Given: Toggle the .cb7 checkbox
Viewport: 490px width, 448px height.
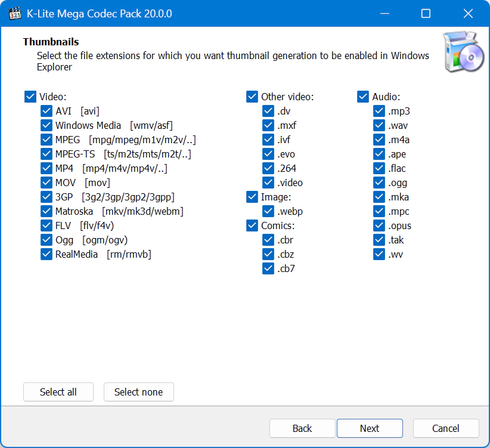Looking at the screenshot, I should click(268, 268).
